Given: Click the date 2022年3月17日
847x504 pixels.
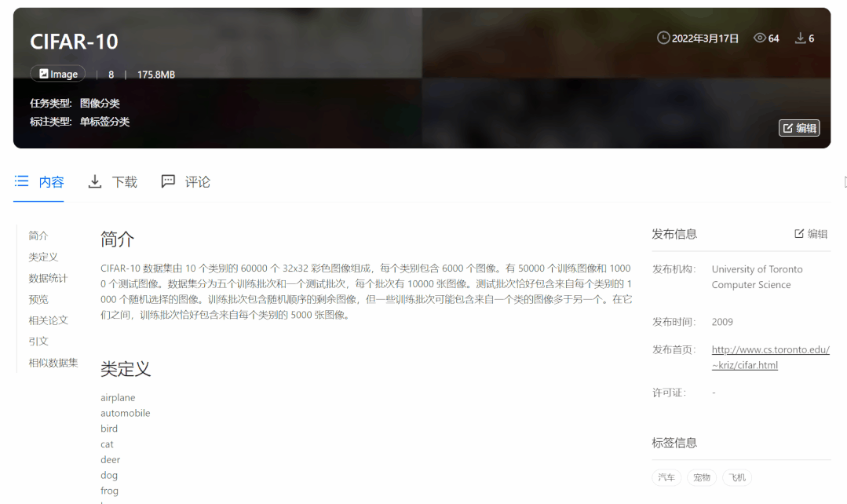Looking at the screenshot, I should 705,38.
